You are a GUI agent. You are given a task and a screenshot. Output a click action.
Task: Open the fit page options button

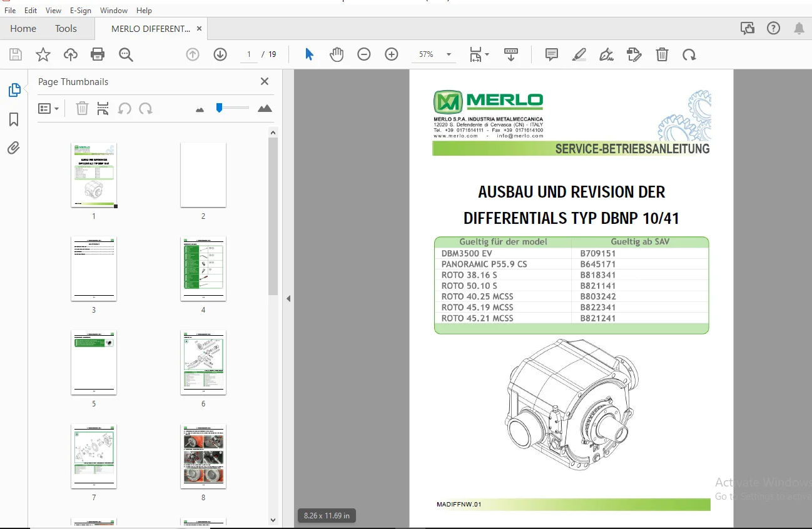[479, 54]
